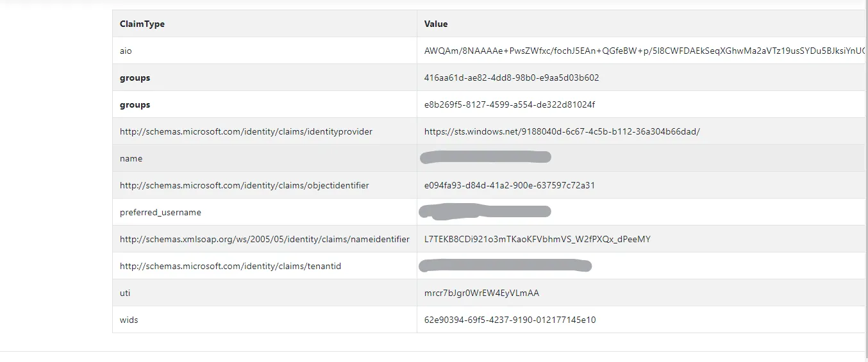868x362 pixels.
Task: Click the objectidentifier claim type URL
Action: [244, 185]
